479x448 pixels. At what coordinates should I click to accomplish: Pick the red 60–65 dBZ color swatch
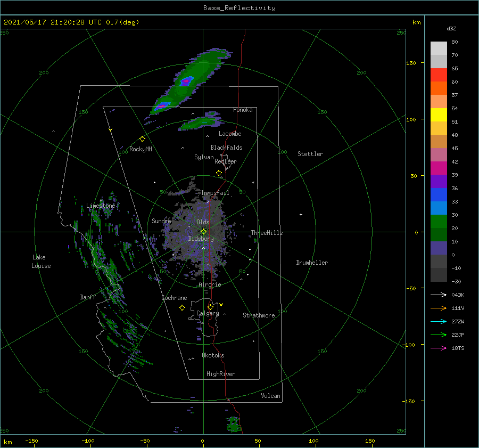point(439,75)
